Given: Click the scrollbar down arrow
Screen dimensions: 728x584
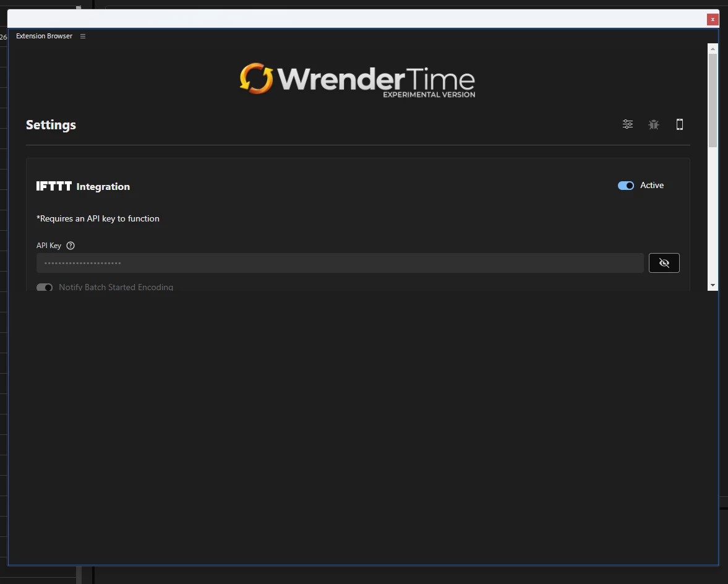Looking at the screenshot, I should (713, 285).
